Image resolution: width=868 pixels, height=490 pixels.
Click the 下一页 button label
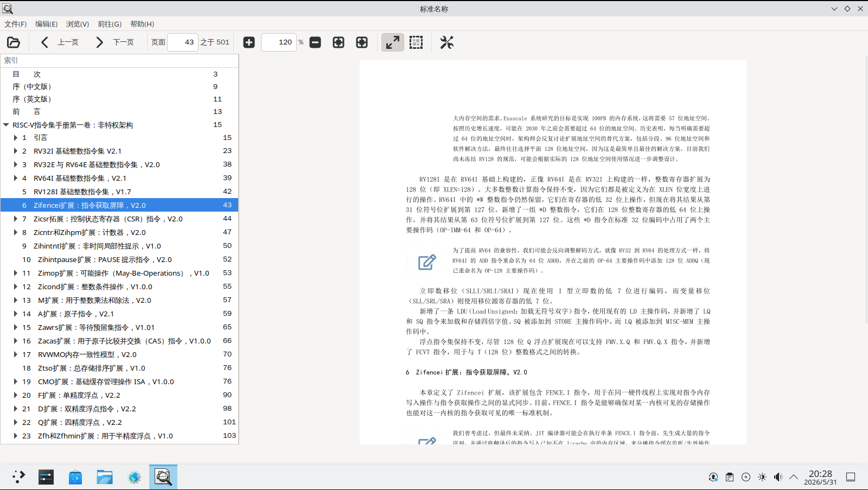(123, 42)
